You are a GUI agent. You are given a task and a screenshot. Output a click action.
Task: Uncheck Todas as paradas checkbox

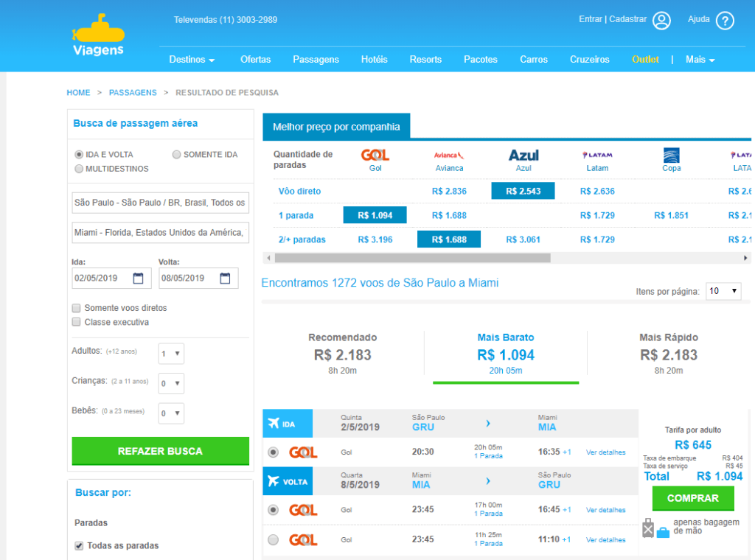click(x=79, y=545)
